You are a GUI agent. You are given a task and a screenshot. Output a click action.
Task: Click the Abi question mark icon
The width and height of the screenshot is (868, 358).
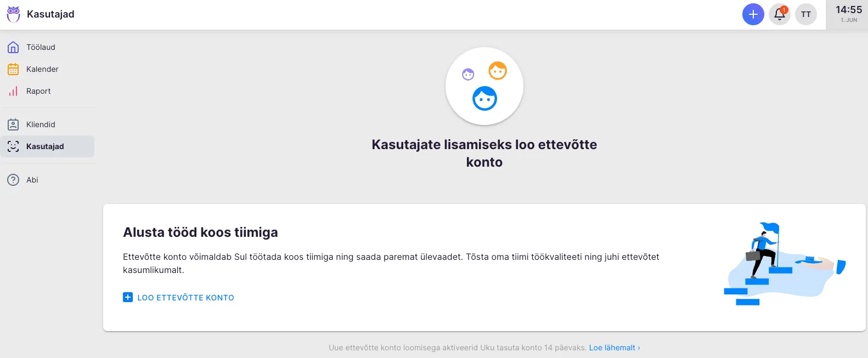13,180
